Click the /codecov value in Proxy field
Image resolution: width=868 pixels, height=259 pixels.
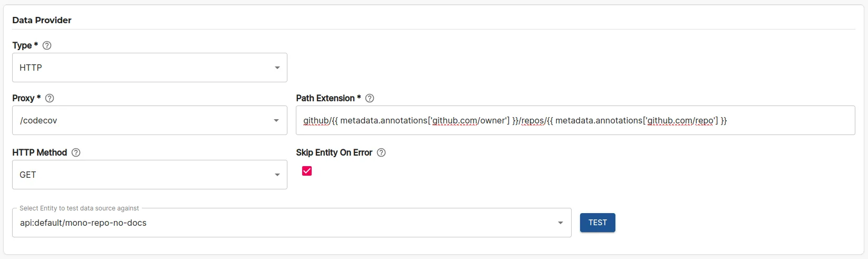pos(38,121)
